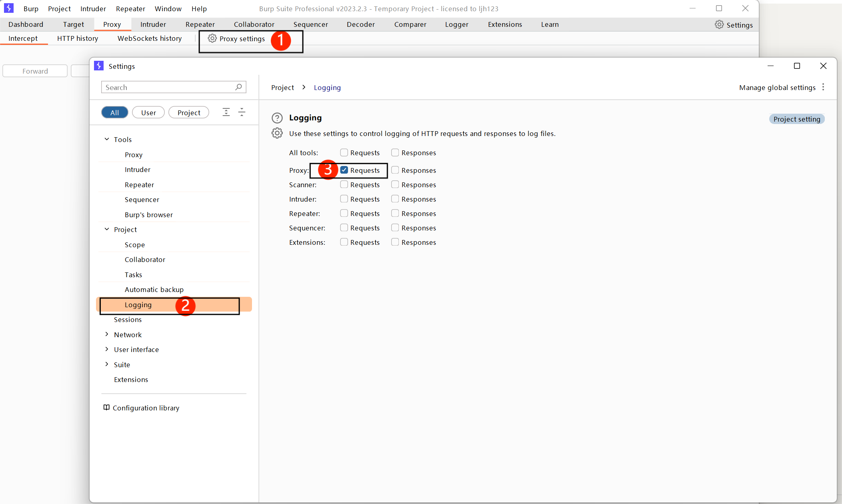This screenshot has height=504, width=842.
Task: Click the Logging options gear icon
Action: pos(277,133)
